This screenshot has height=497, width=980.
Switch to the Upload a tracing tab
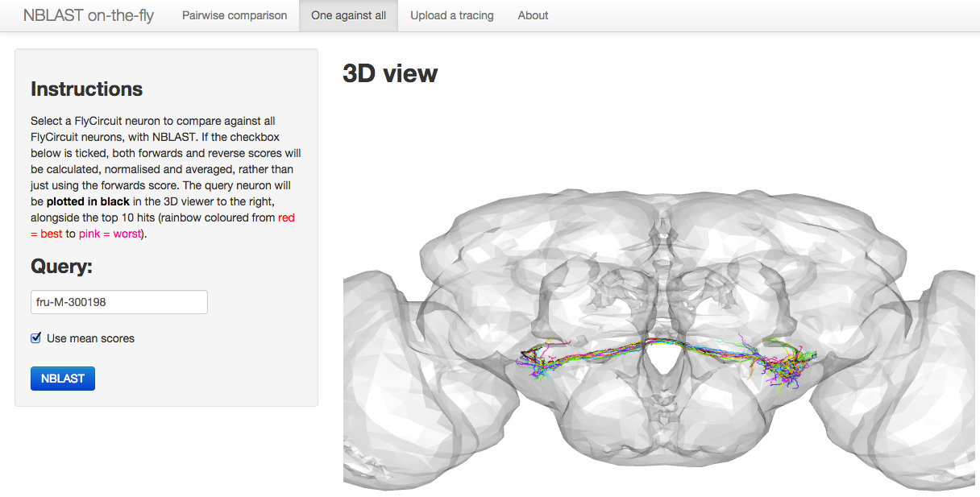click(x=452, y=15)
